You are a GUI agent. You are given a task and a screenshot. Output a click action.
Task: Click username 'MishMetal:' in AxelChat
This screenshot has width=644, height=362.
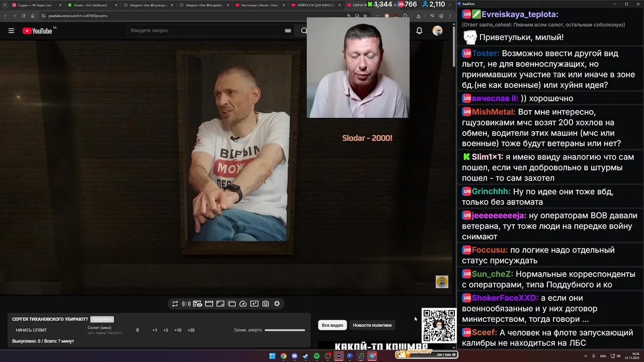tap(494, 112)
